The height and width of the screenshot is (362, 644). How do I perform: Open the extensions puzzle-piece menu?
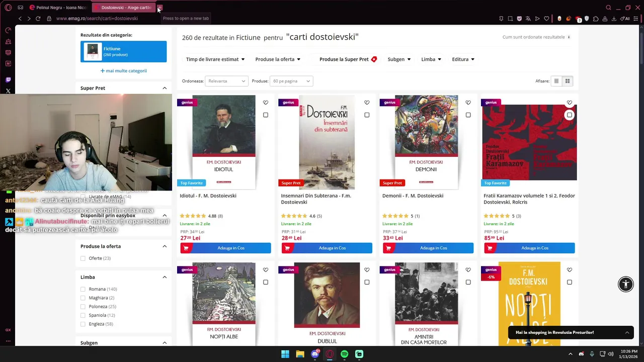click(x=596, y=19)
